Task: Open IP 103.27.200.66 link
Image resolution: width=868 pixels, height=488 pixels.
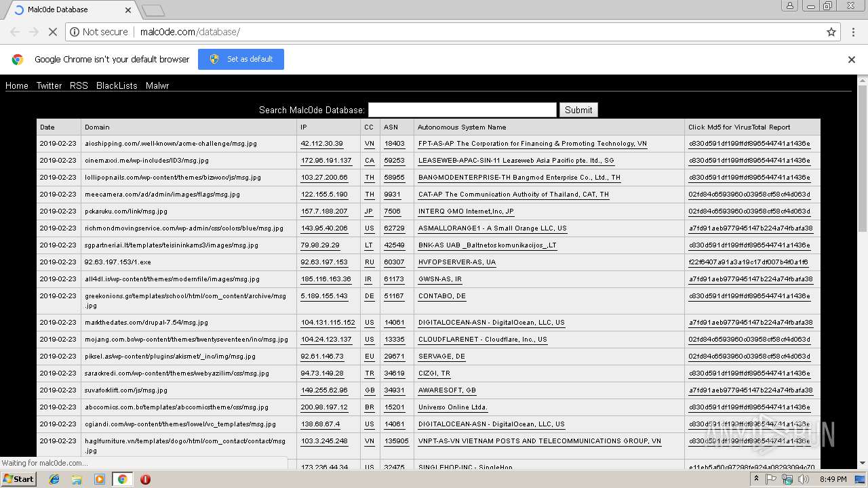Action: (x=324, y=178)
